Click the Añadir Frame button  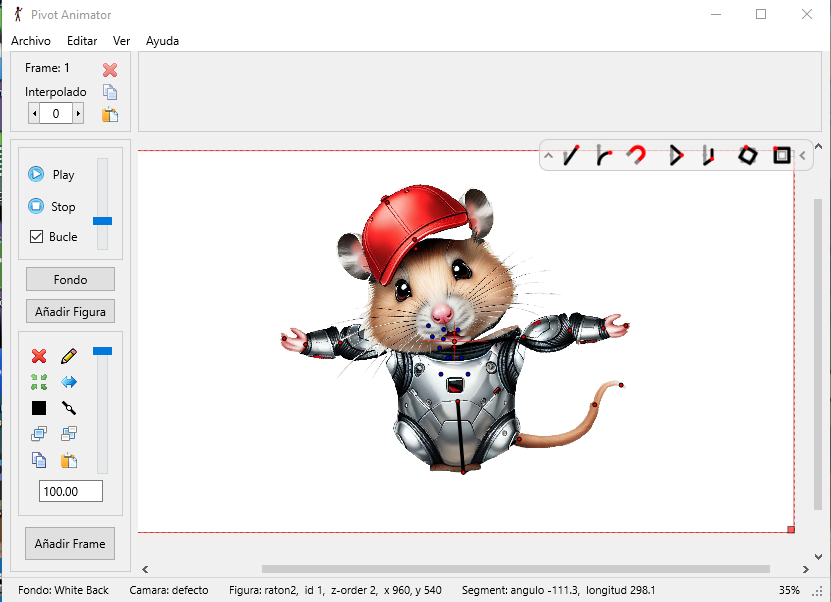tap(70, 544)
